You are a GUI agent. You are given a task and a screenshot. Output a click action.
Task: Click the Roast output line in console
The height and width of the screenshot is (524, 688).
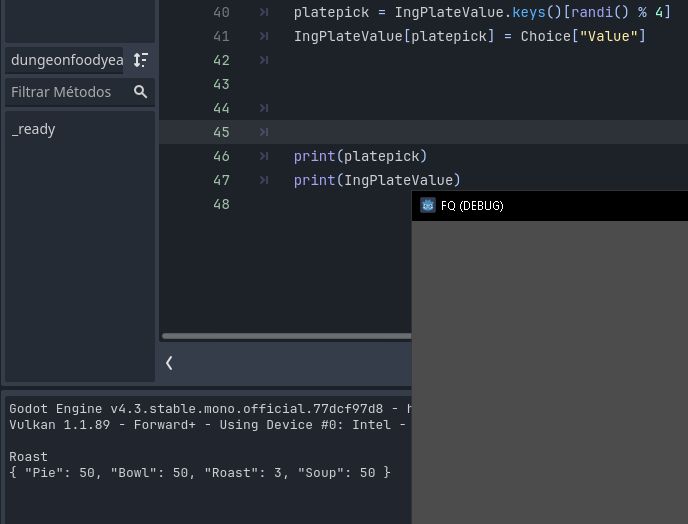coord(29,457)
